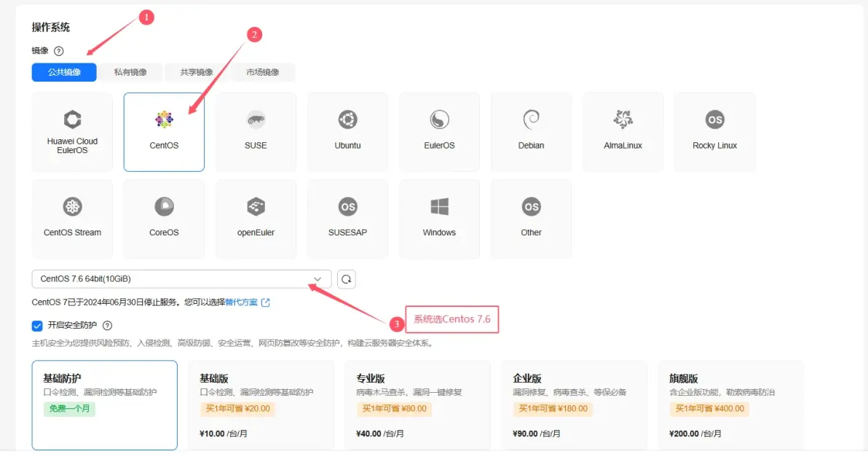Click the Rocky Linux label text
The width and height of the screenshot is (868, 454).
pos(714,146)
